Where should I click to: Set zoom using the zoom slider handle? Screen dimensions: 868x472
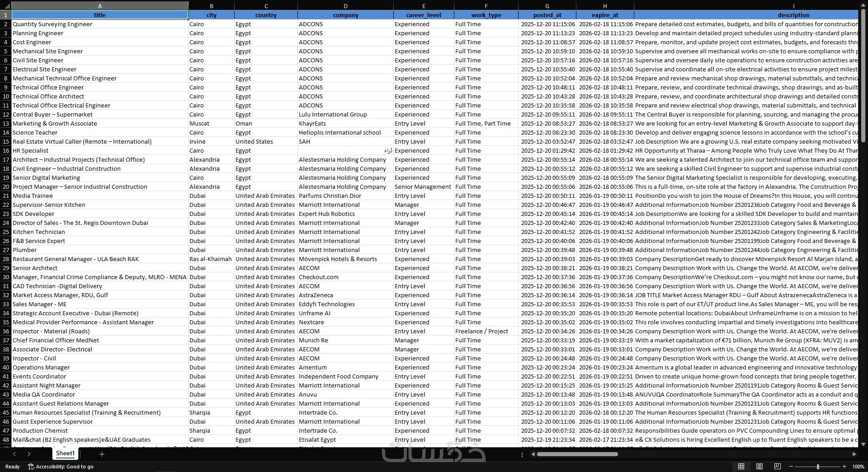click(818, 467)
